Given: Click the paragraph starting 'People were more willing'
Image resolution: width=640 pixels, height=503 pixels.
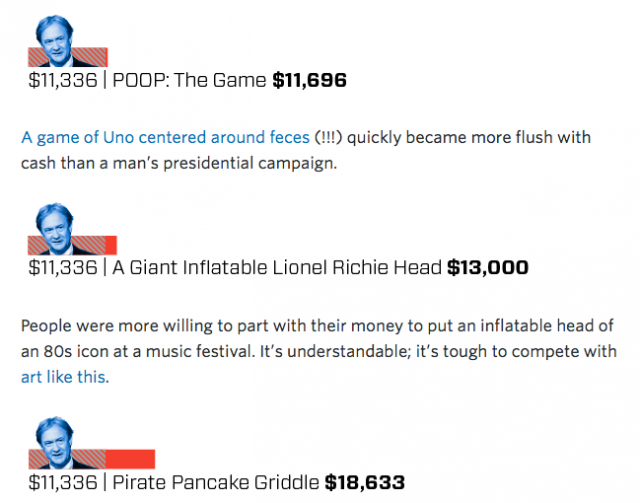Looking at the screenshot, I should [x=319, y=351].
